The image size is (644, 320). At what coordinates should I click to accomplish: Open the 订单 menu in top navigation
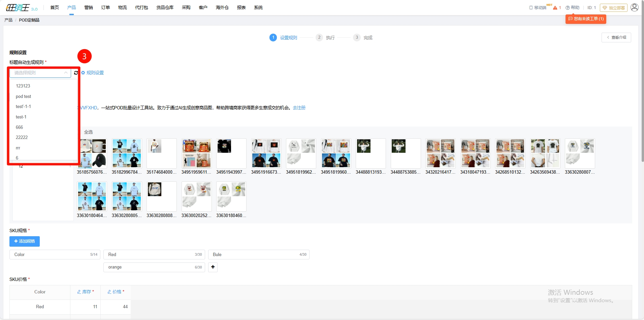pyautogui.click(x=105, y=7)
